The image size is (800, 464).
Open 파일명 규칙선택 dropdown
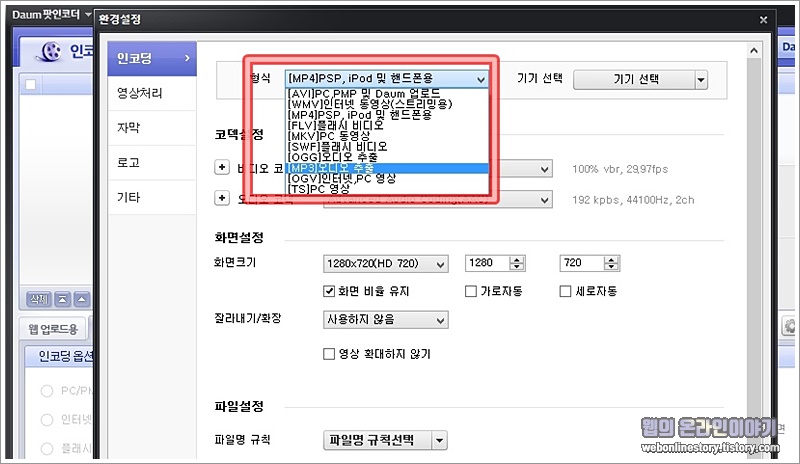[x=385, y=440]
